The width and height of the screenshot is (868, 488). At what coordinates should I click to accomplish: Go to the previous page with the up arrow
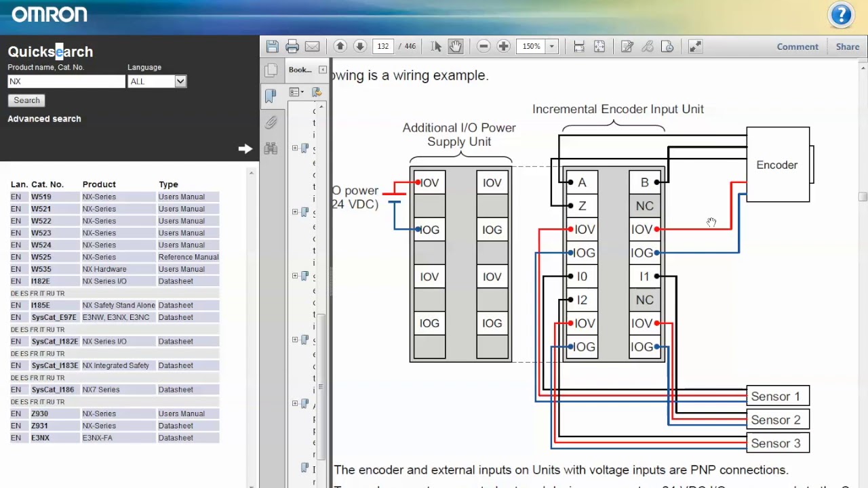click(340, 46)
